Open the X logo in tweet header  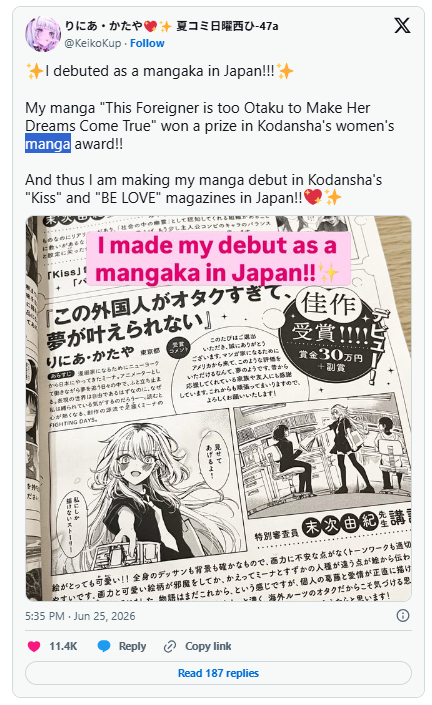click(402, 26)
